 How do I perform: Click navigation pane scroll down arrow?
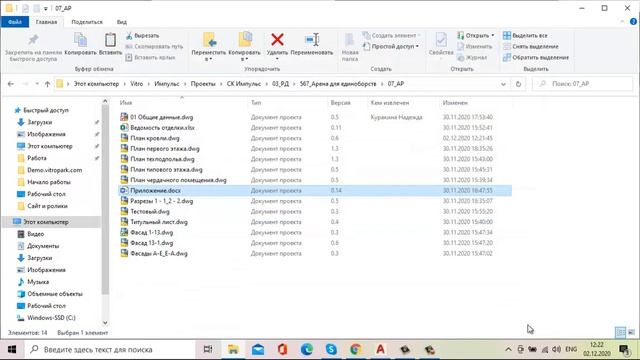click(x=105, y=323)
